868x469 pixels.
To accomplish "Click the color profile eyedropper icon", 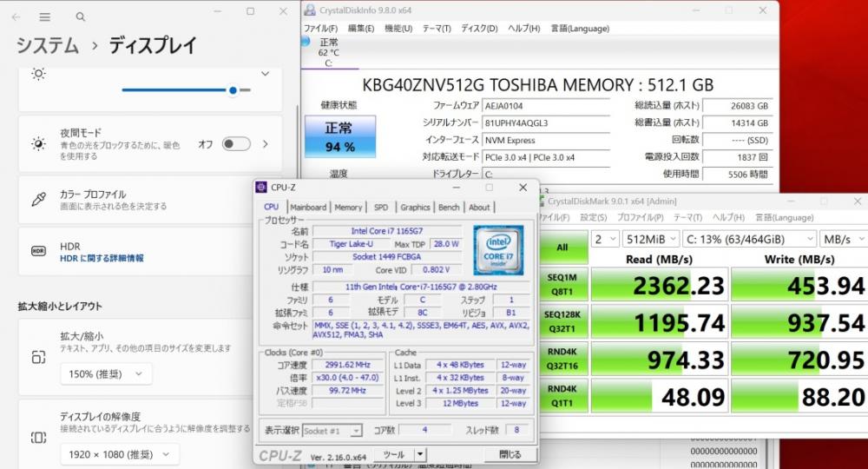I will tap(38, 200).
